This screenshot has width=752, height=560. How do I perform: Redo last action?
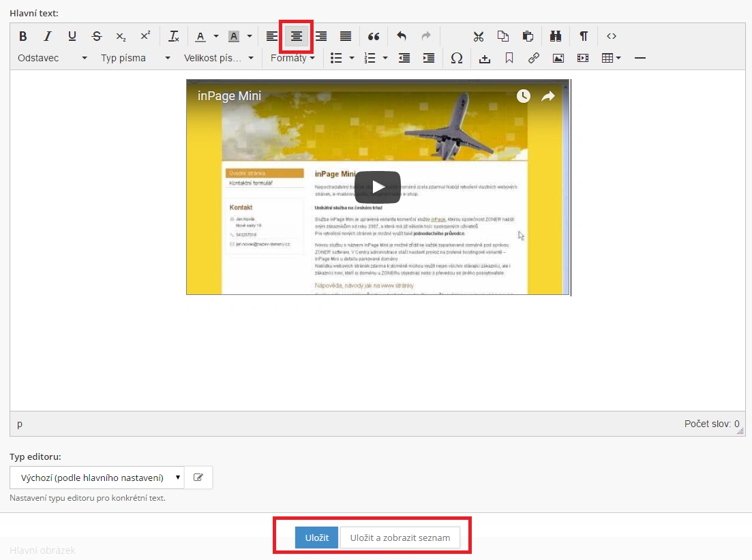point(426,36)
